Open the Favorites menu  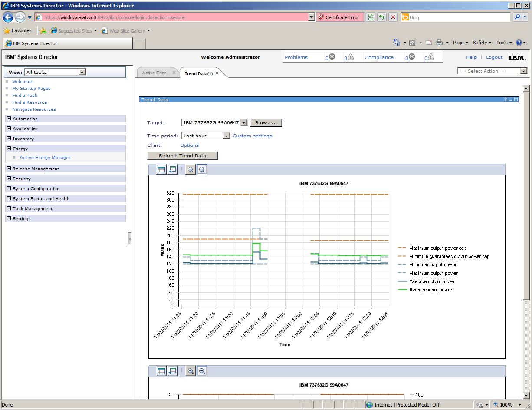point(18,31)
